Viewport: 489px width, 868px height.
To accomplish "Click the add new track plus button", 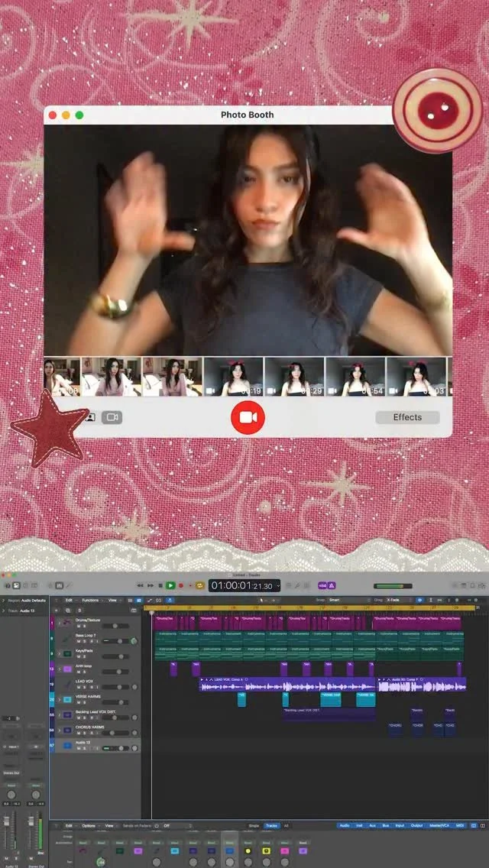I will click(x=56, y=611).
